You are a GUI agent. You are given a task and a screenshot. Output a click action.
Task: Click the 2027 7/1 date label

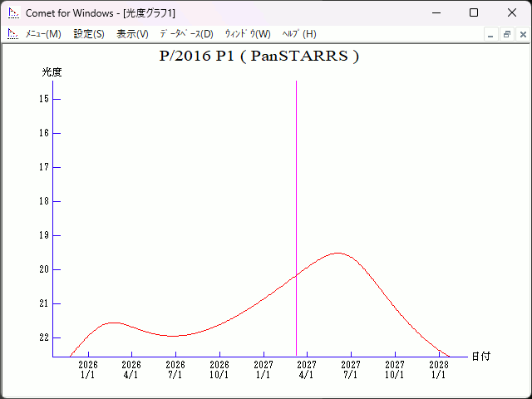(x=351, y=370)
